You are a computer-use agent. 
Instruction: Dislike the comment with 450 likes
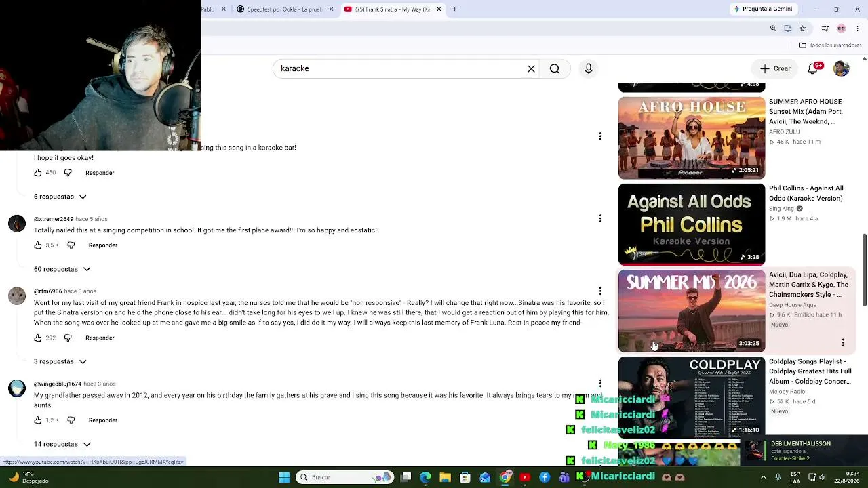click(68, 173)
